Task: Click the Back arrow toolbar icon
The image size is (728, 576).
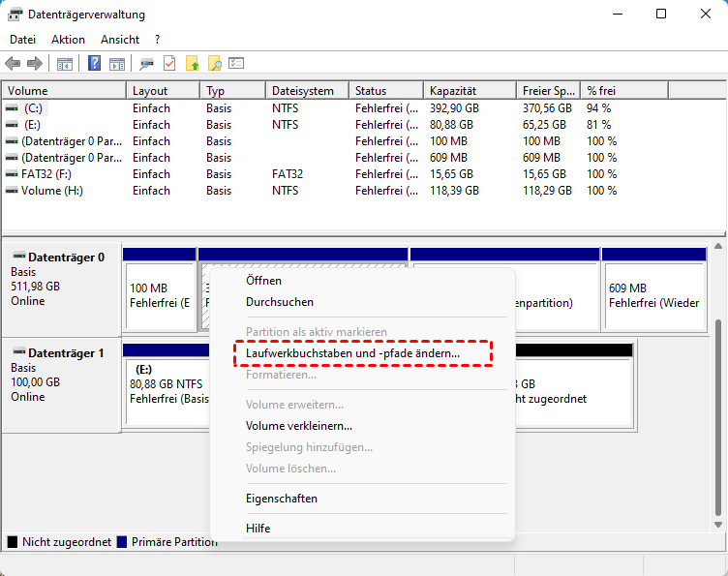Action: click(13, 63)
